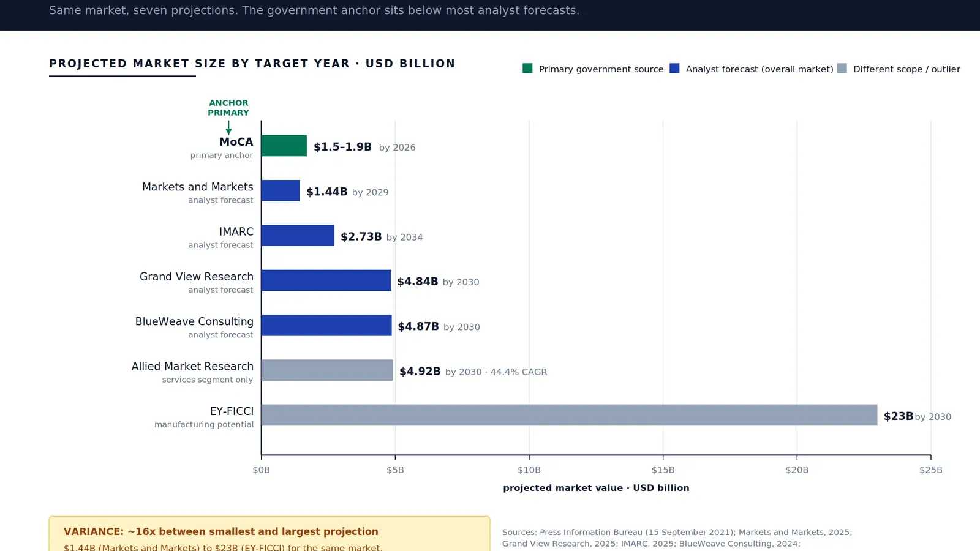Click the 'Analyst forecast (overall market)' legend label
Viewport: 980px width, 551px height.
click(759, 69)
